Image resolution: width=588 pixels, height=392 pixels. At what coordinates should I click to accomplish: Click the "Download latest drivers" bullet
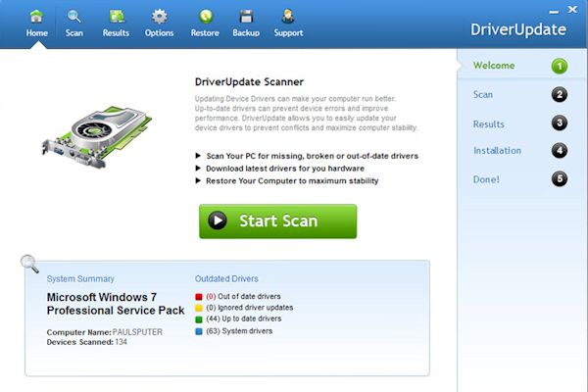pos(285,169)
